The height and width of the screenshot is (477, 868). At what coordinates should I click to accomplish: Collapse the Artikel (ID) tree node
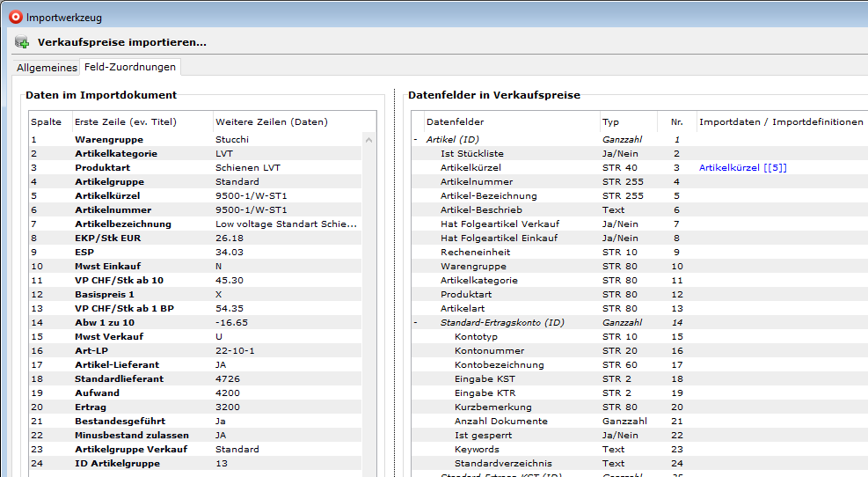(x=416, y=140)
